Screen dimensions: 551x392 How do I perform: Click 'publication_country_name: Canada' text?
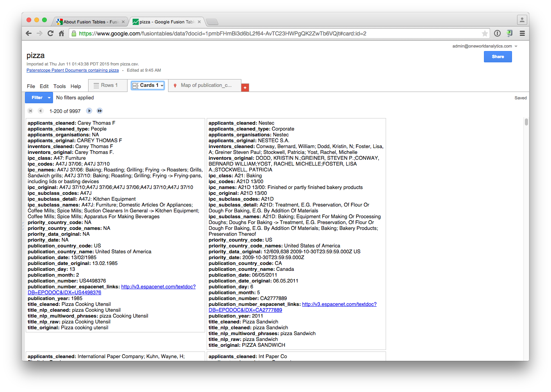(251, 269)
